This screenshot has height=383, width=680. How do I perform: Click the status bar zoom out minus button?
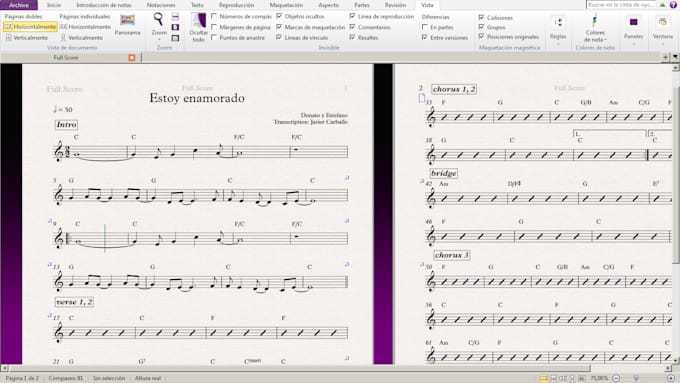pos(616,378)
